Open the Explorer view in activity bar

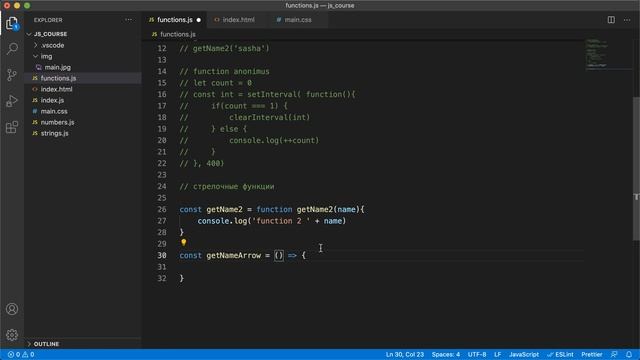click(12, 24)
